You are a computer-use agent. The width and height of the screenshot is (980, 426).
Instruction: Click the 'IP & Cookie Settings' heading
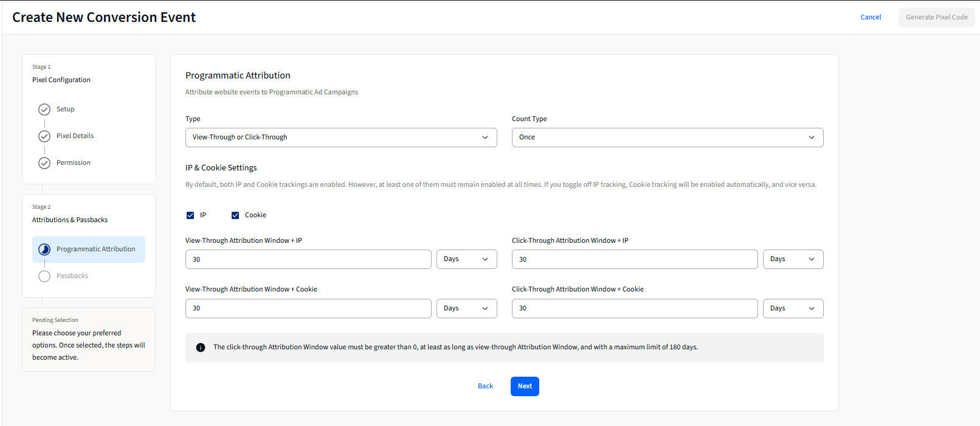[x=221, y=168]
